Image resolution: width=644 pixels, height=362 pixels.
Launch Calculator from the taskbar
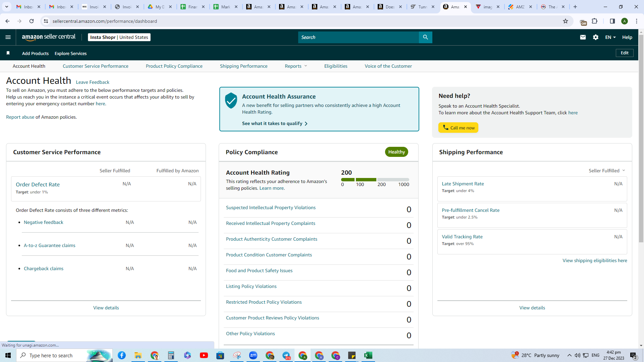[x=171, y=355]
